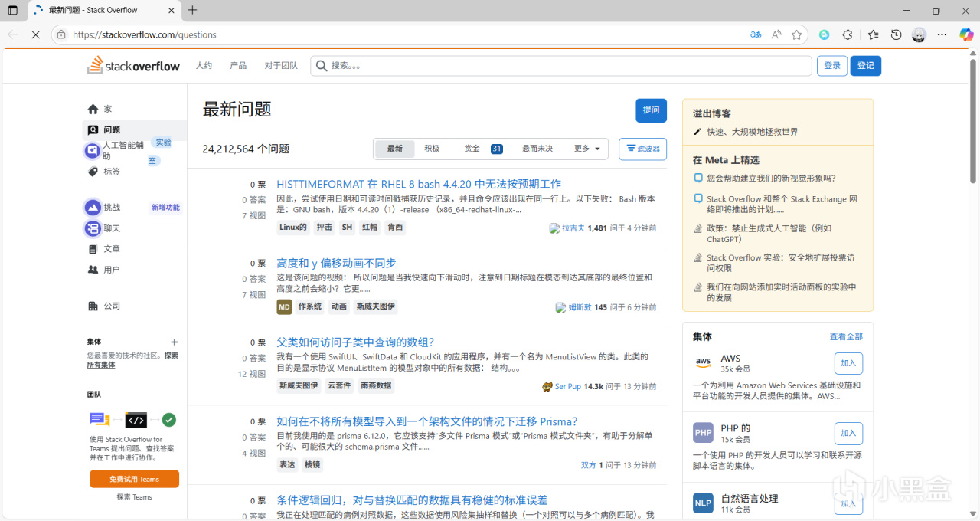Click the 提问 (Ask Question) button
This screenshot has height=521, width=980.
click(x=651, y=110)
